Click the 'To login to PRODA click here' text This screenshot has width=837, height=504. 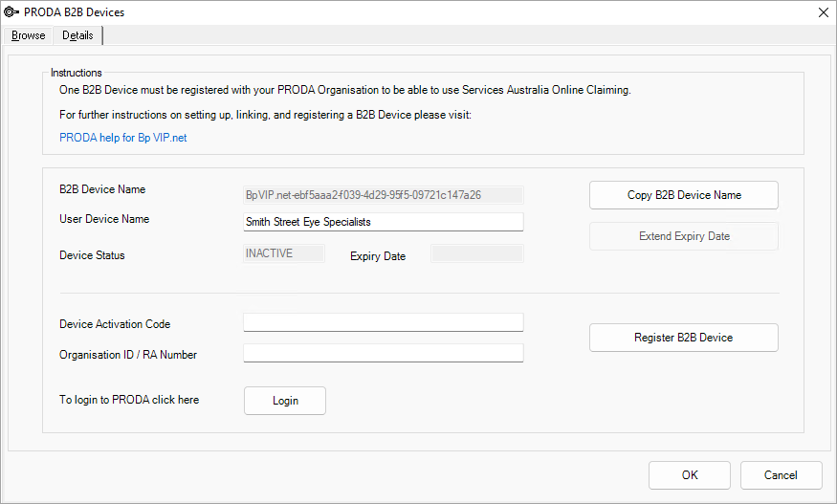(129, 400)
